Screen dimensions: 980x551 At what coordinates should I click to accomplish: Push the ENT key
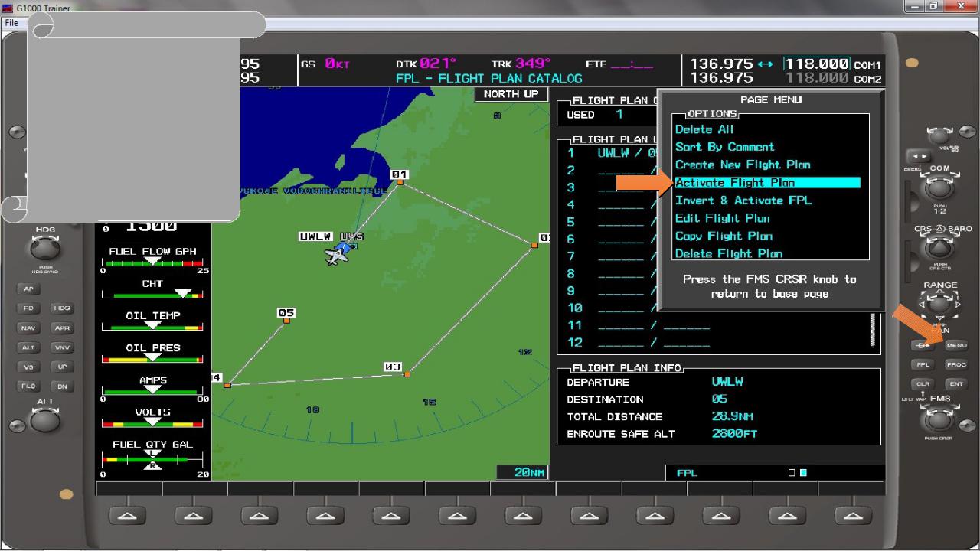click(956, 384)
